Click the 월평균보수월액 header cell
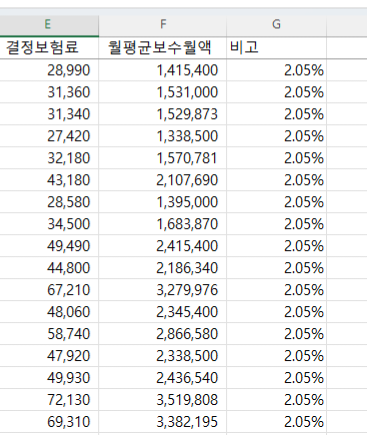367x435 pixels. point(163,47)
